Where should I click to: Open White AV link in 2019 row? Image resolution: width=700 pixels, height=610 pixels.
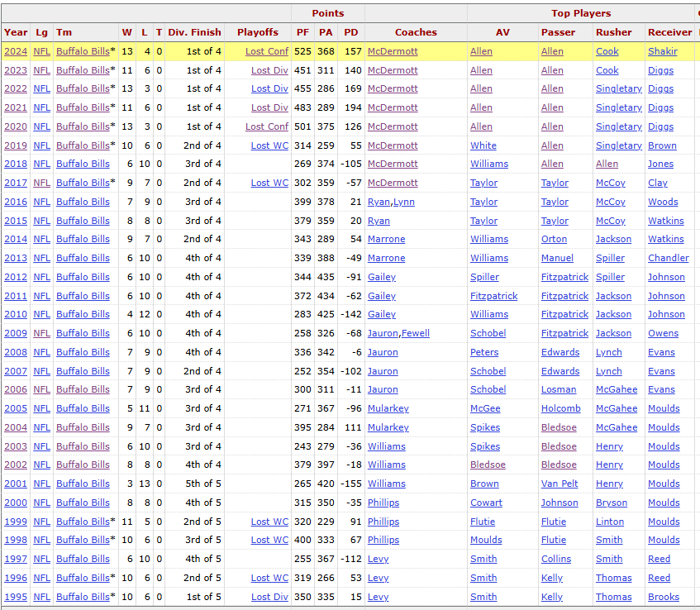tap(483, 145)
